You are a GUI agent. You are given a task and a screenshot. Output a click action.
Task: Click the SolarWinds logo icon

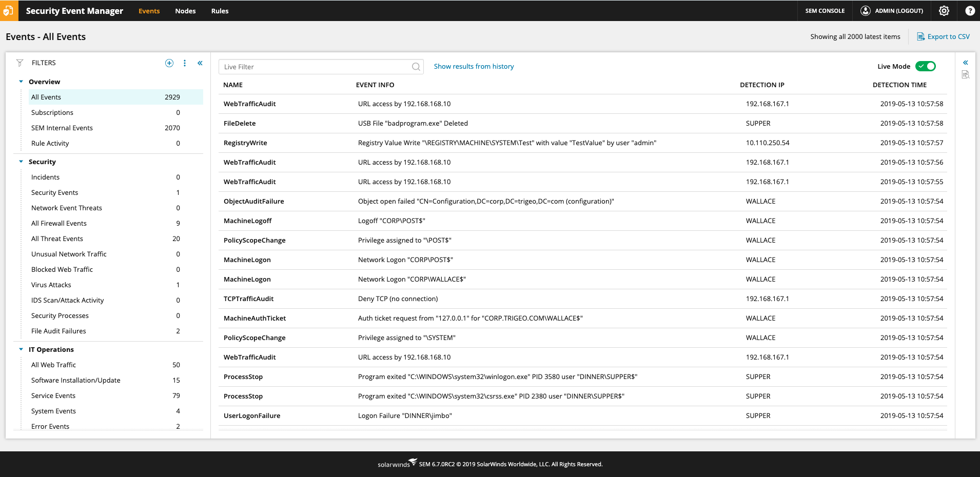9,11
